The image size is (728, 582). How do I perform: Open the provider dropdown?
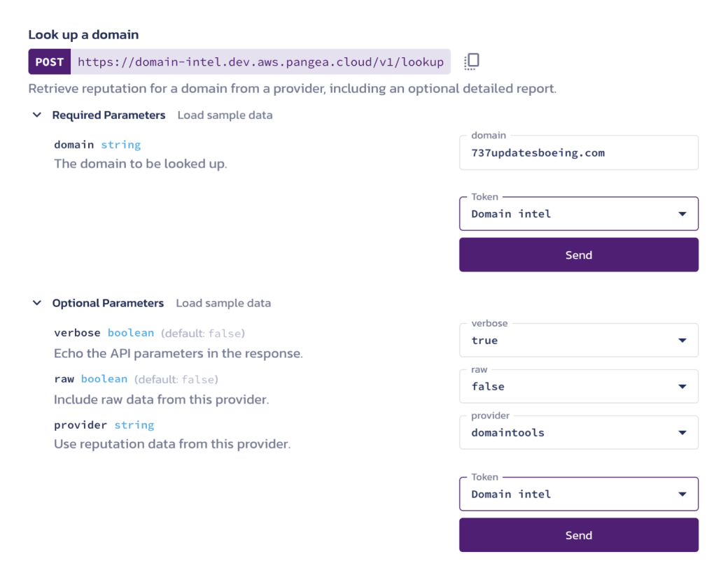[578, 433]
